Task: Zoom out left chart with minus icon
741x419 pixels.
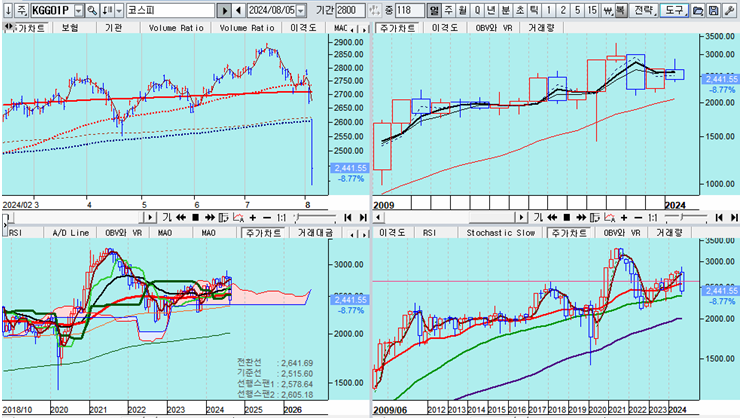Action: (x=267, y=217)
